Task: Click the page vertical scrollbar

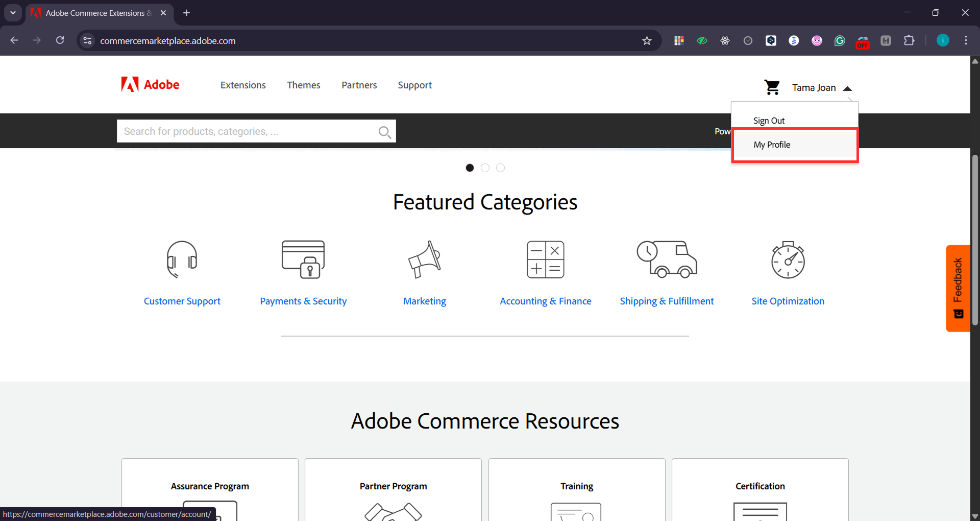Action: click(x=975, y=240)
